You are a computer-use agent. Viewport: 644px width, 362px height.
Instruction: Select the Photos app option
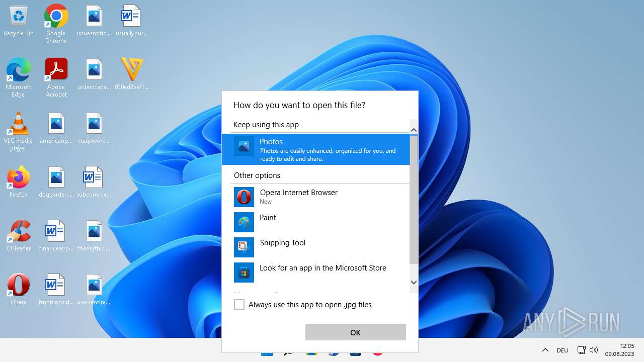[x=316, y=149]
